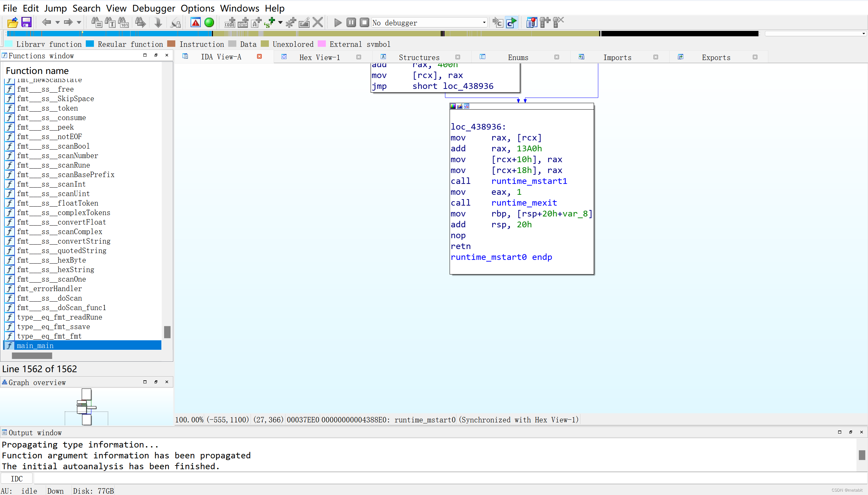Pause the debugger process
The width and height of the screenshot is (868, 495).
click(351, 23)
